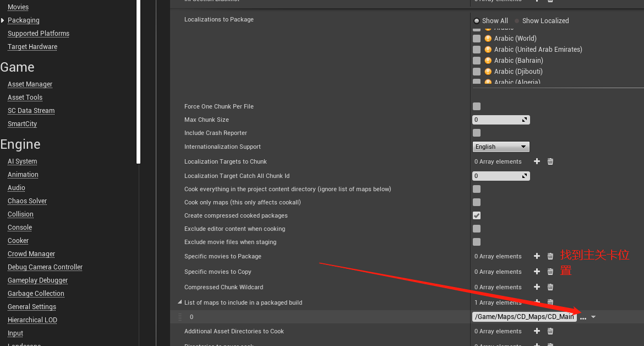Grab drag handle of map element 0
This screenshot has width=644, height=346.
[x=180, y=317]
